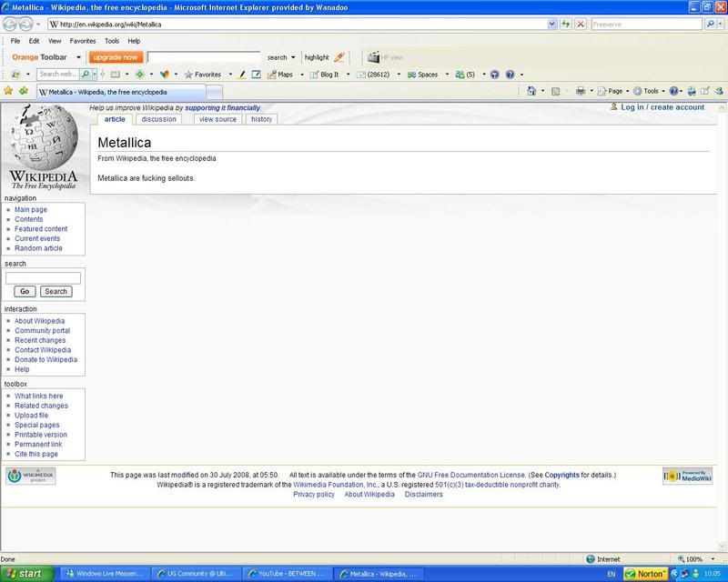Open the View menu
The height and width of the screenshot is (582, 728).
click(55, 41)
